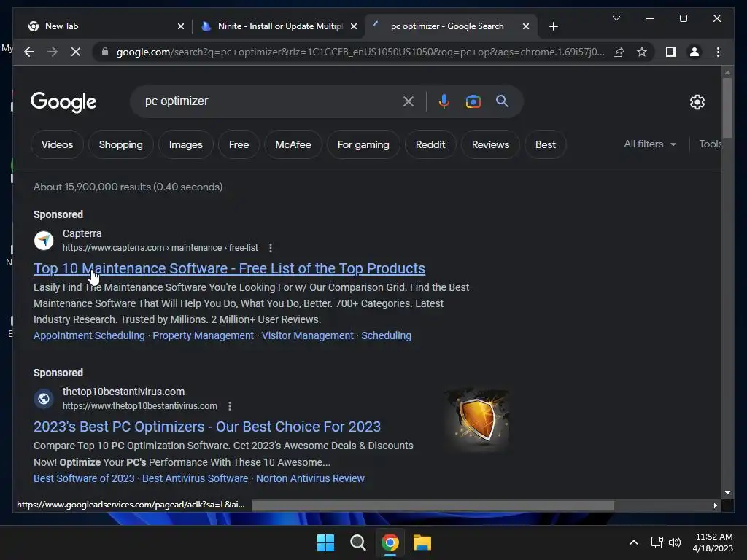
Task: Click the URL in the address bar
Action: pos(360,52)
